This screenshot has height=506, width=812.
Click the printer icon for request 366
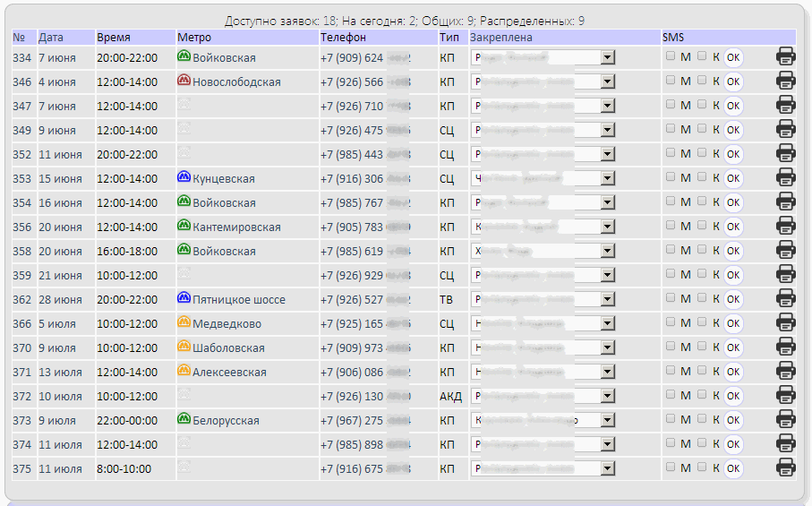coord(785,322)
